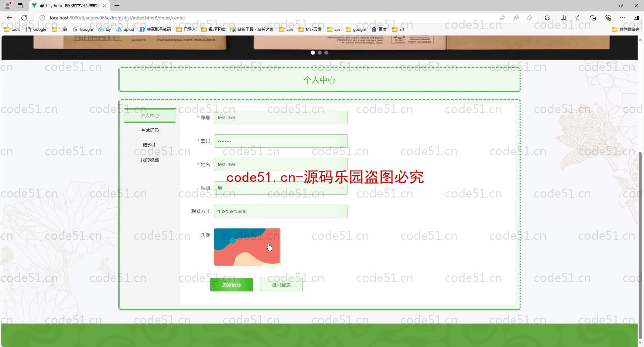Open the tools bookmark folder
644x347 pixels.
[12, 29]
